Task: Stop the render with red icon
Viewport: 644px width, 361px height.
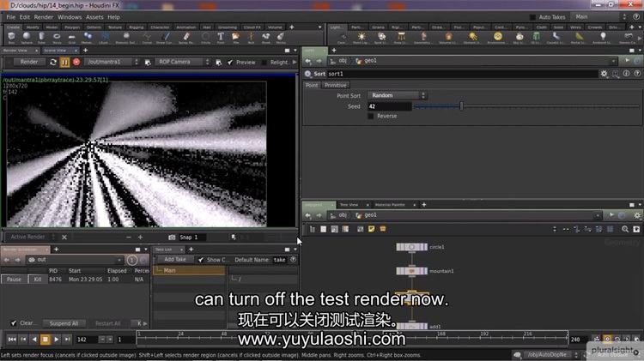Action: [76, 62]
